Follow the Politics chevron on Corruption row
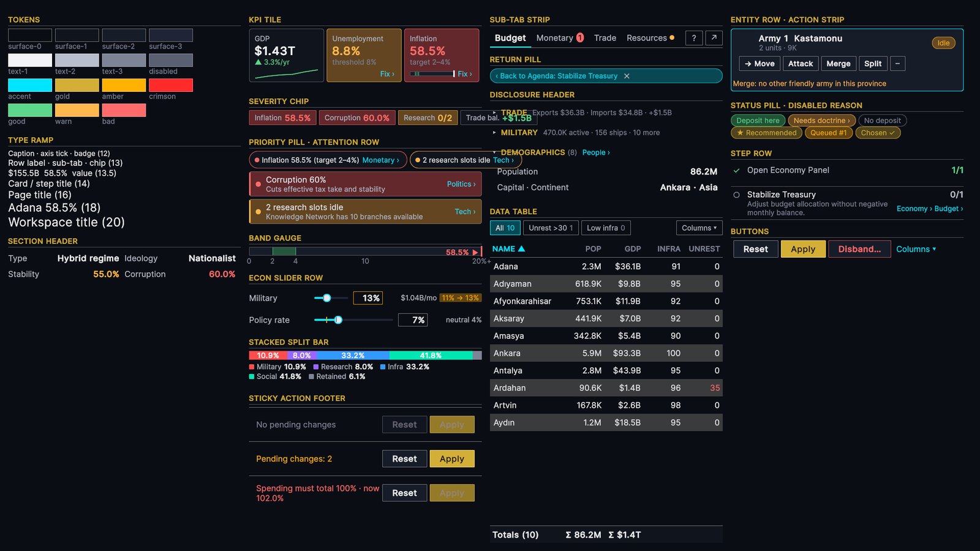The width and height of the screenshot is (980, 551). point(461,184)
